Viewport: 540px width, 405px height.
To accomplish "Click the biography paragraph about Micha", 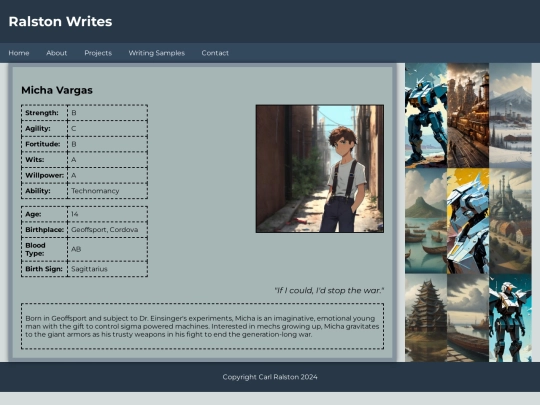I will [x=202, y=326].
